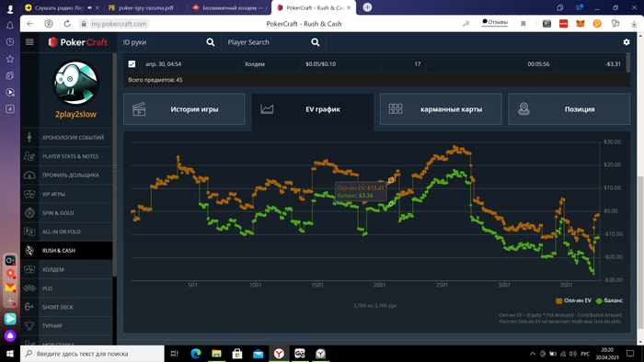Open Task View on the taskbar
Screen dimensions: 644x362
click(x=174, y=354)
